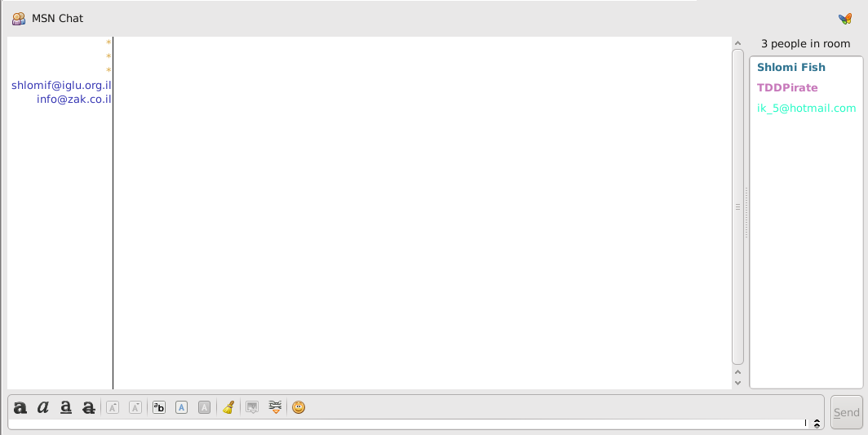The height and width of the screenshot is (435, 868).
Task: Select ik_5@hotmail.com in room list
Action: pos(806,108)
